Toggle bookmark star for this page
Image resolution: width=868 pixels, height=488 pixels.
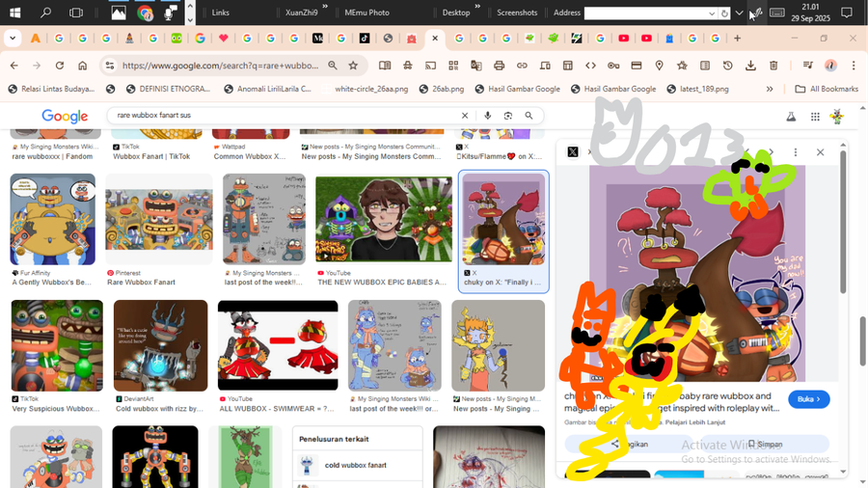(x=353, y=66)
